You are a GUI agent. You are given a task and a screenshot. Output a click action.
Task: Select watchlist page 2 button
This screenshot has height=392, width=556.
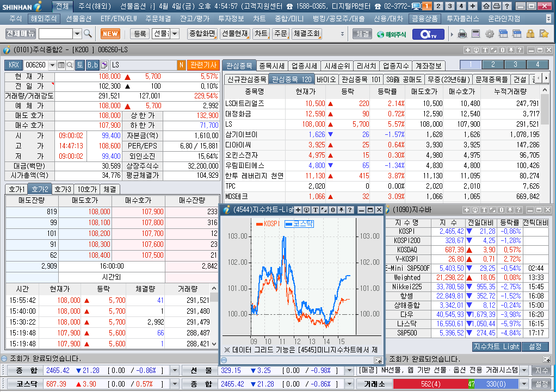tap(493, 65)
